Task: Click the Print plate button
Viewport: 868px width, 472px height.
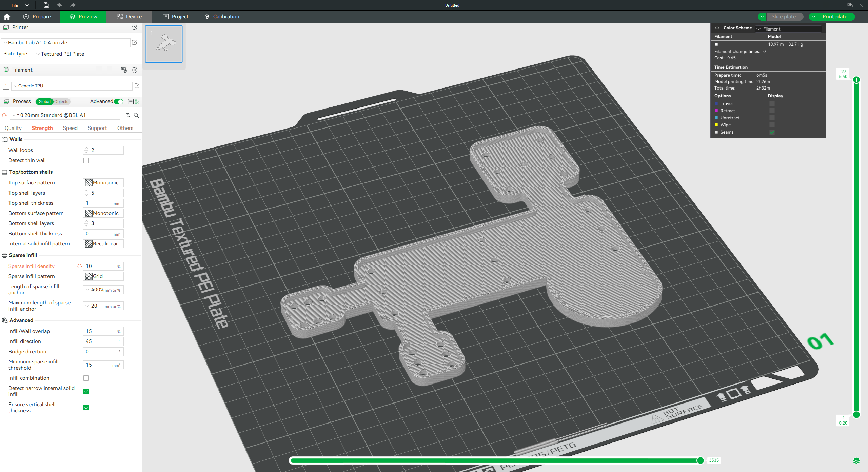Action: pos(835,17)
